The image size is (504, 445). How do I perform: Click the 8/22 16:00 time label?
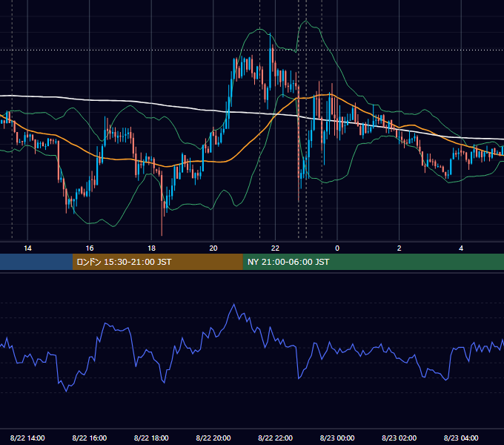(x=90, y=438)
